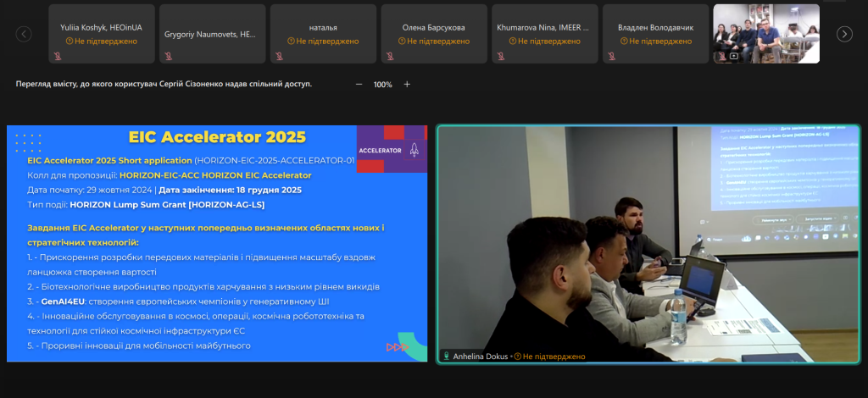Select the наталья participant tile
This screenshot has height=398, width=868.
[323, 34]
